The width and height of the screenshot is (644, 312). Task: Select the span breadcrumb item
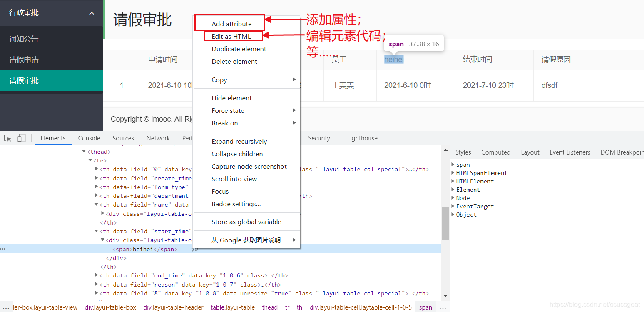[425, 307]
